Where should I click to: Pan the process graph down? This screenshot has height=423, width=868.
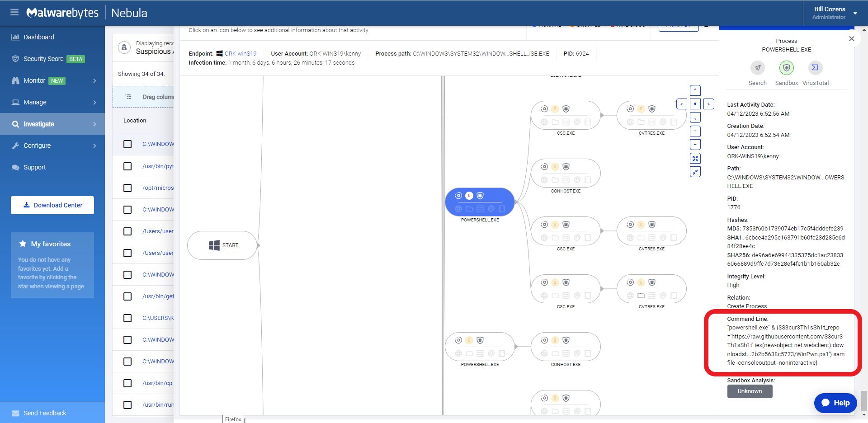pyautogui.click(x=695, y=117)
